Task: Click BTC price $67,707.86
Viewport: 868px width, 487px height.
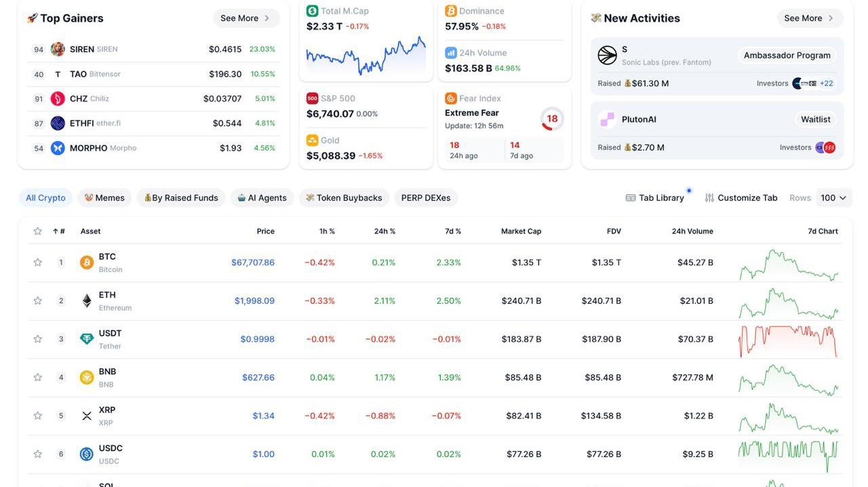Action: click(253, 262)
